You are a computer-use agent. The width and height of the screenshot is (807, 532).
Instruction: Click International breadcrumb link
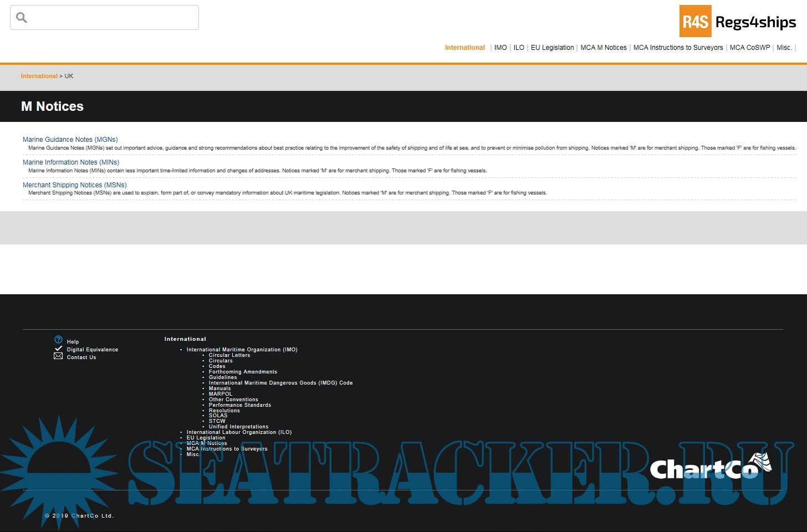pos(39,76)
